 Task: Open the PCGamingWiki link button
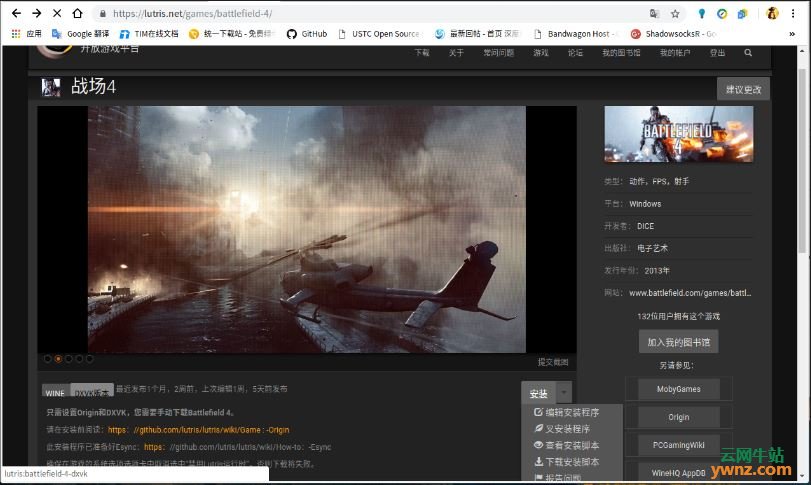(679, 445)
